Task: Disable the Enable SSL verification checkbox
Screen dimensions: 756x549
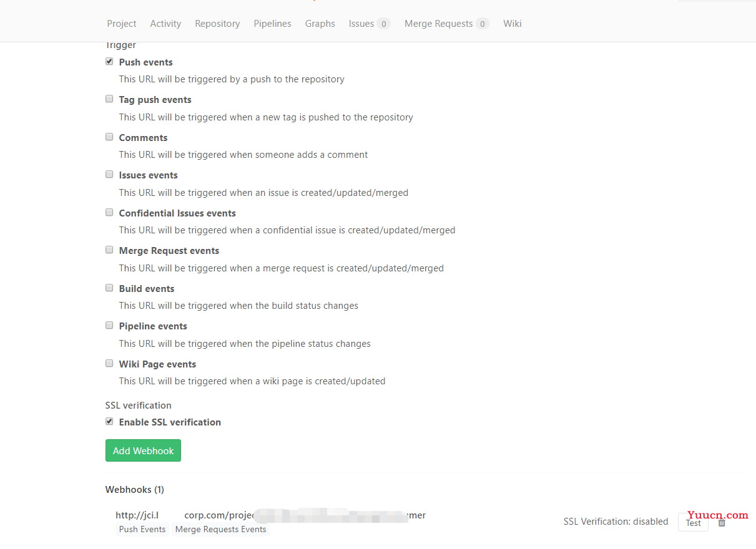Action: (109, 421)
